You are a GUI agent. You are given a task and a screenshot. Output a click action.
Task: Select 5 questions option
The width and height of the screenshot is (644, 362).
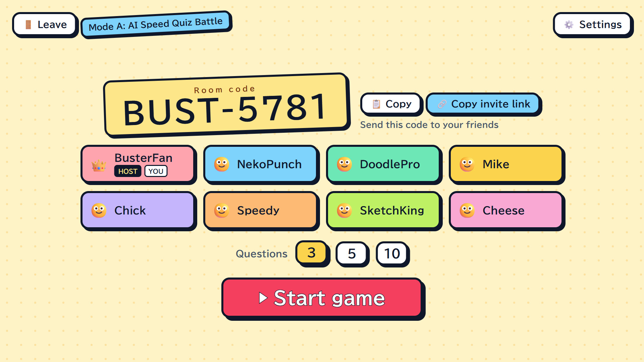tap(352, 254)
